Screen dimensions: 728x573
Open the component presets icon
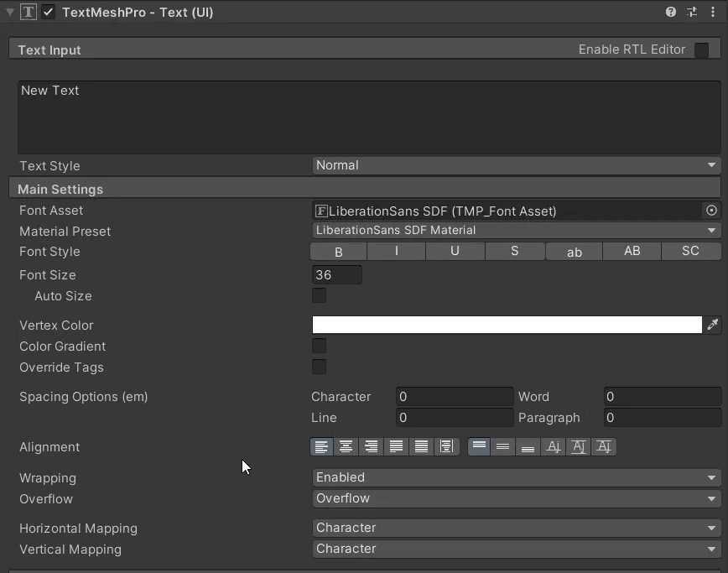tap(692, 12)
